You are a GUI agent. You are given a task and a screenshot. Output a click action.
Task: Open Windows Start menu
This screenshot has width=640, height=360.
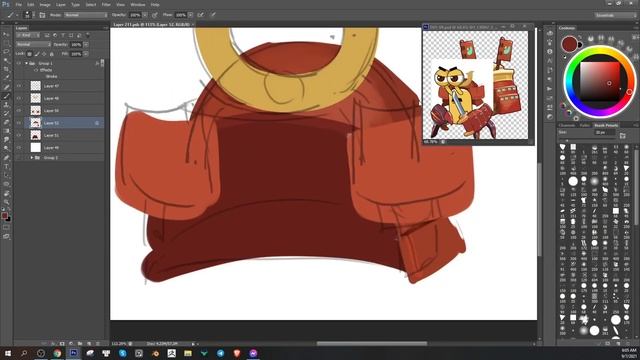8,353
